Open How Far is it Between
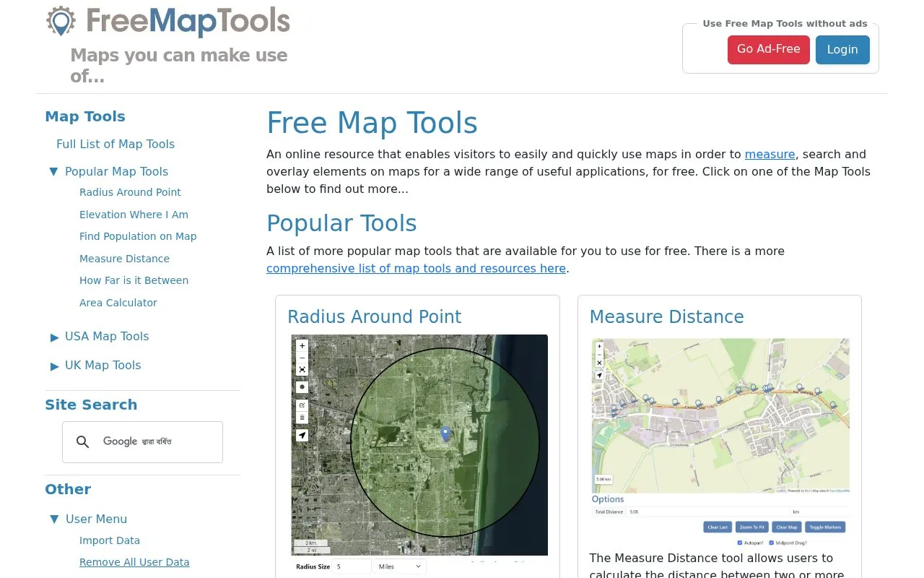The image size is (924, 578). click(134, 280)
